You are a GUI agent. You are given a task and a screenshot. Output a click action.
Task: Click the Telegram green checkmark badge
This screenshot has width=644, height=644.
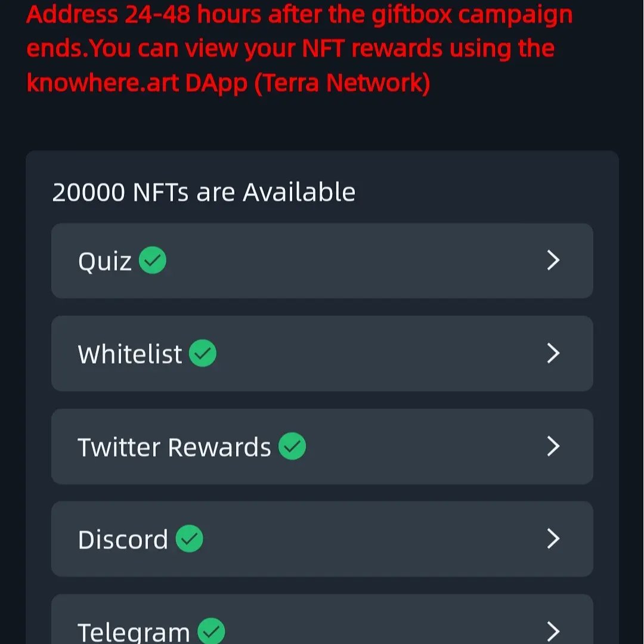point(211,631)
